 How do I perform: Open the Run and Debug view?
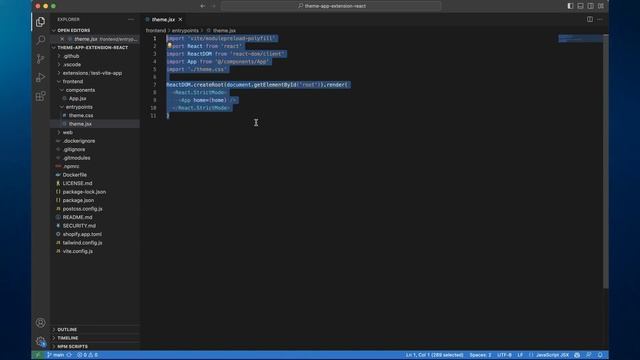point(40,78)
